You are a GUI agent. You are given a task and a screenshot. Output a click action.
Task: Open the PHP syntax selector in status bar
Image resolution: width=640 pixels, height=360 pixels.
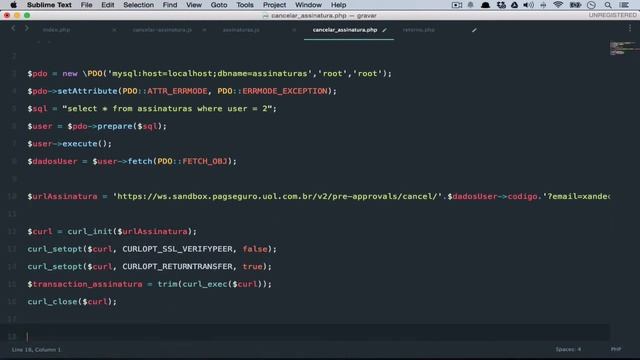[616, 349]
